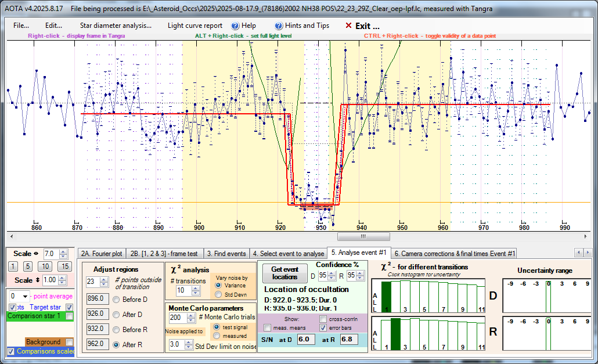Select the Before D radio button
Viewport: 598px width, 364px height.
(116, 299)
